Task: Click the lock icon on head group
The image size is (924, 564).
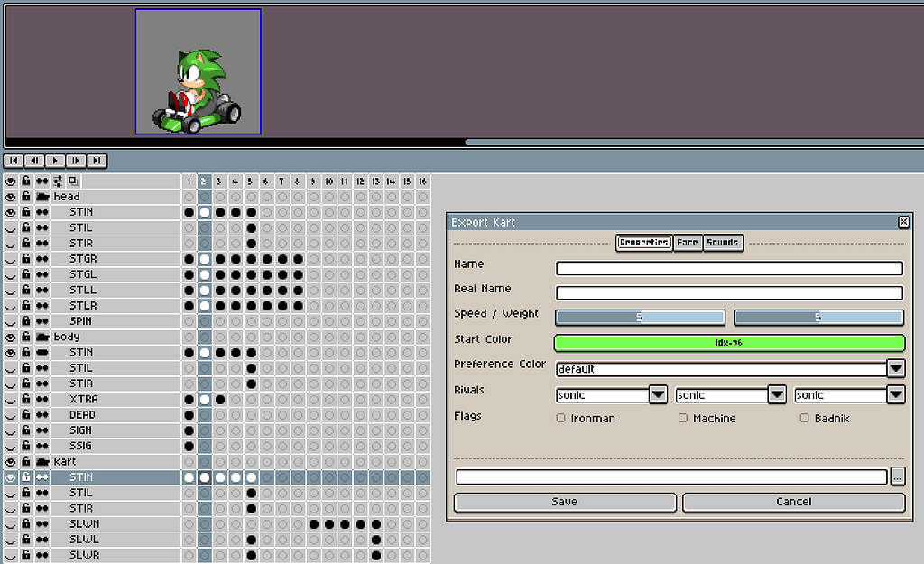Action: click(26, 197)
